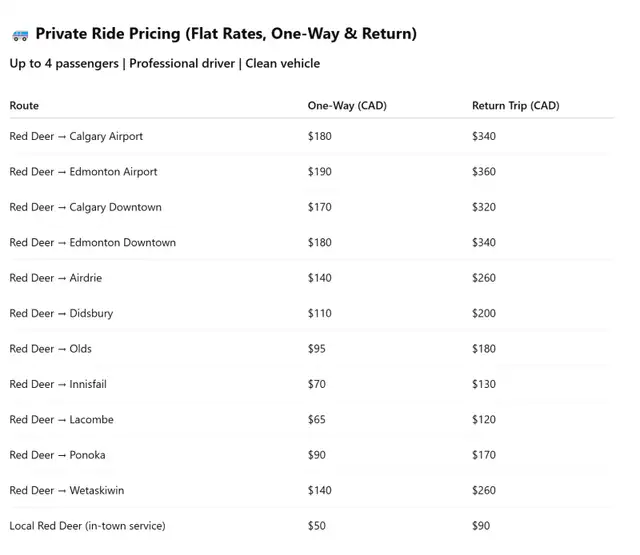Click the $200 Didsbury return price

click(484, 313)
